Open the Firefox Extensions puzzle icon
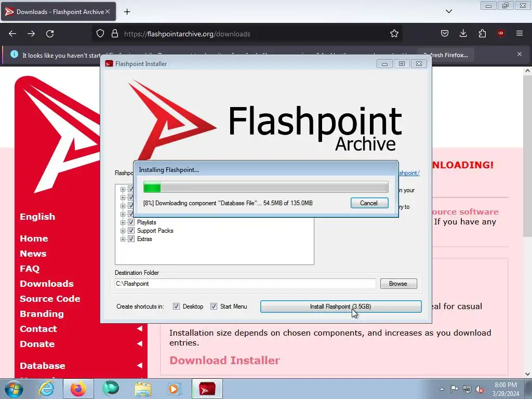This screenshot has height=399, width=532. pos(482,33)
